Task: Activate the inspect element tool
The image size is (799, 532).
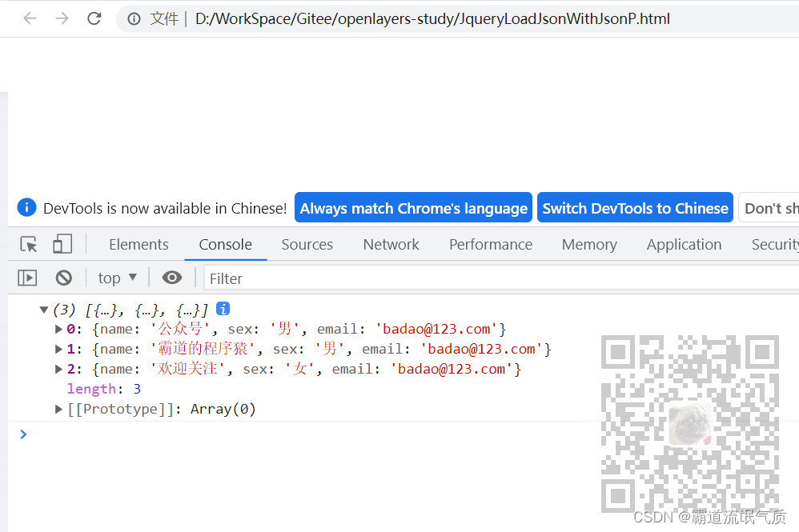Action: point(29,244)
